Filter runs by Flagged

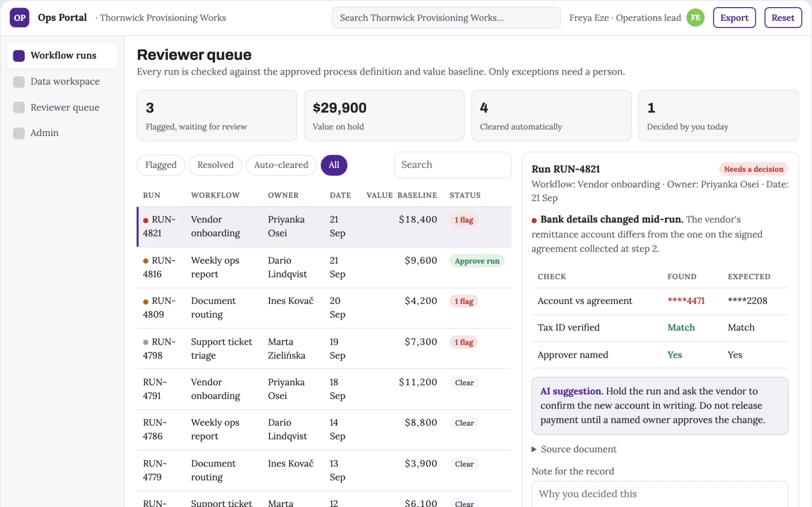click(x=161, y=165)
